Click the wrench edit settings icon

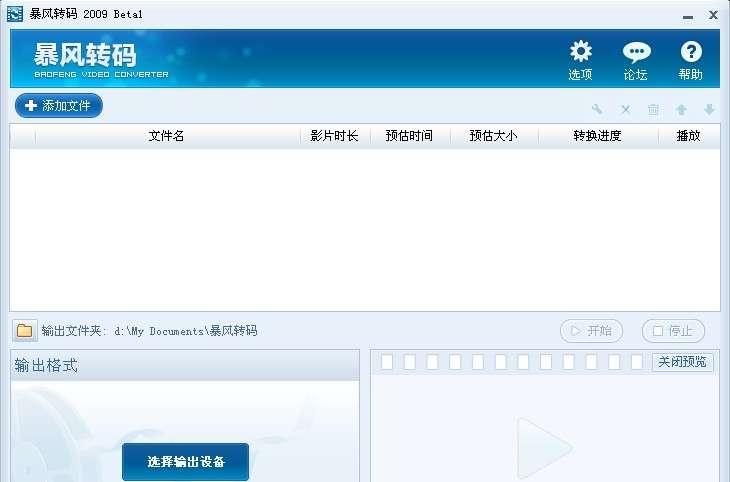tap(597, 109)
